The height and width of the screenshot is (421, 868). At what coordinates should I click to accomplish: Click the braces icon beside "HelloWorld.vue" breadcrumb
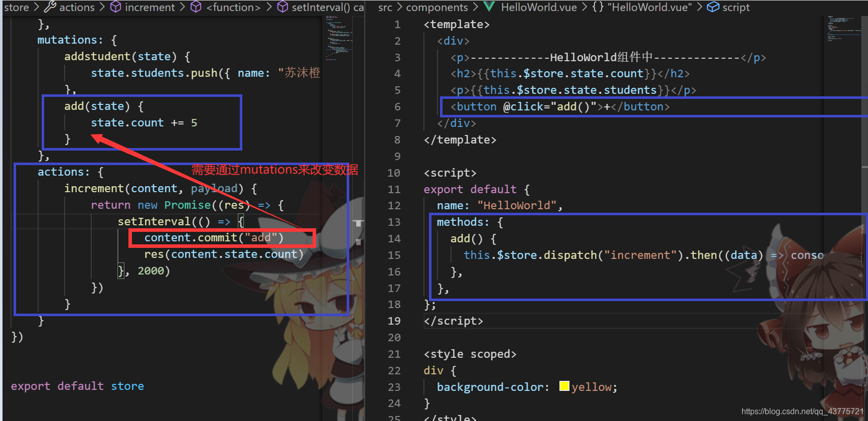pos(598,7)
